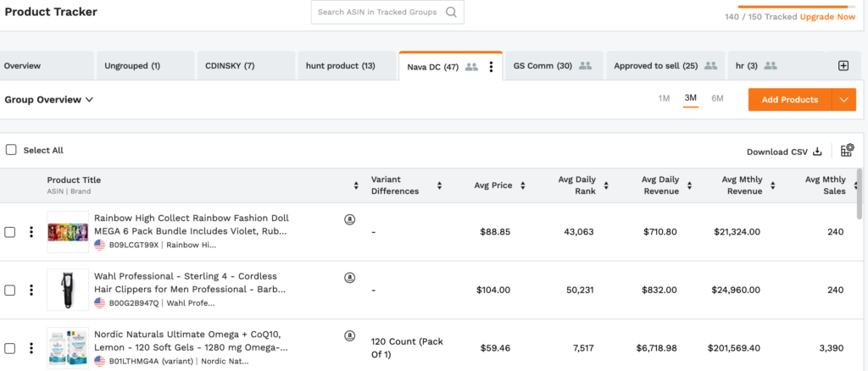The width and height of the screenshot is (868, 371).
Task: Click the Upgrade Now link
Action: [x=827, y=17]
